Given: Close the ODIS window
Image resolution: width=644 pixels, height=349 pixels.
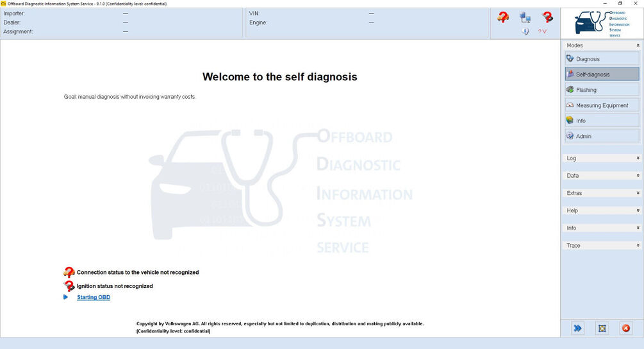Looking at the screenshot, I should (x=636, y=3).
